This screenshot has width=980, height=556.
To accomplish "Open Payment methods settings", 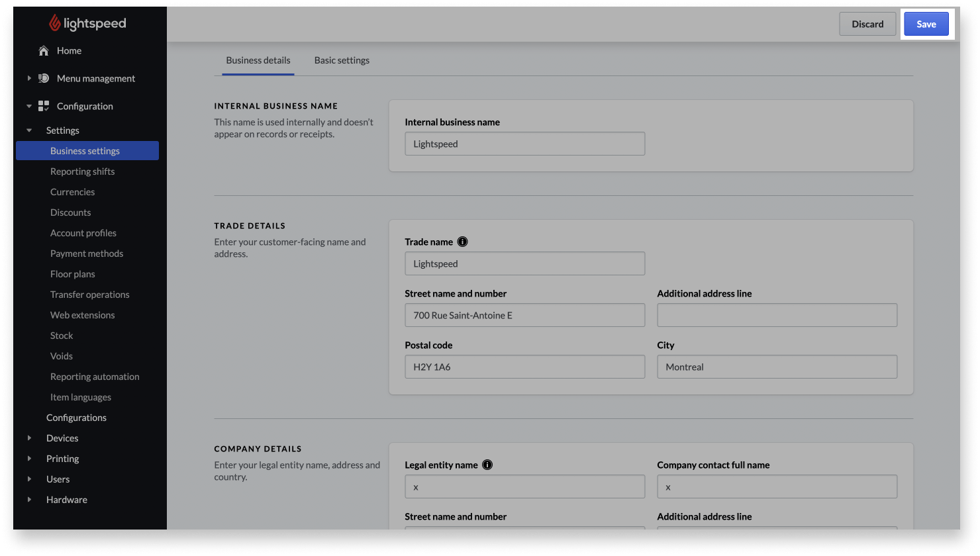I will 87,253.
